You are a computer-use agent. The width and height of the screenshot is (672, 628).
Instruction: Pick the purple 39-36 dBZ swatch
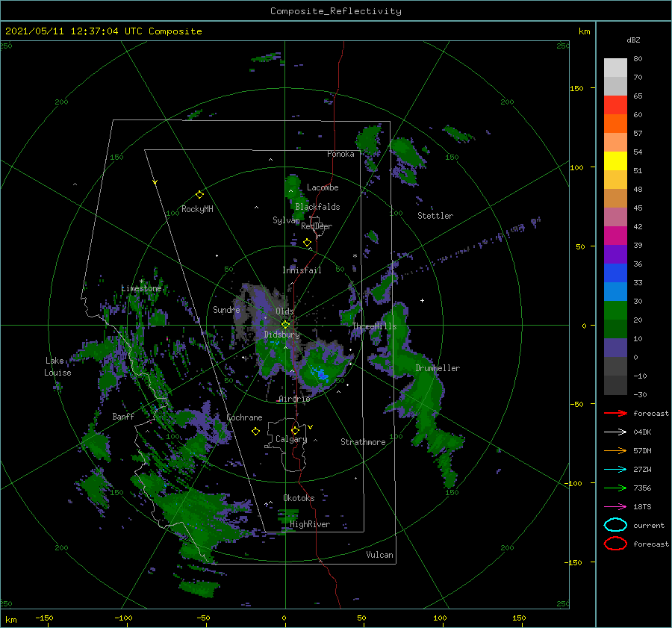point(615,254)
